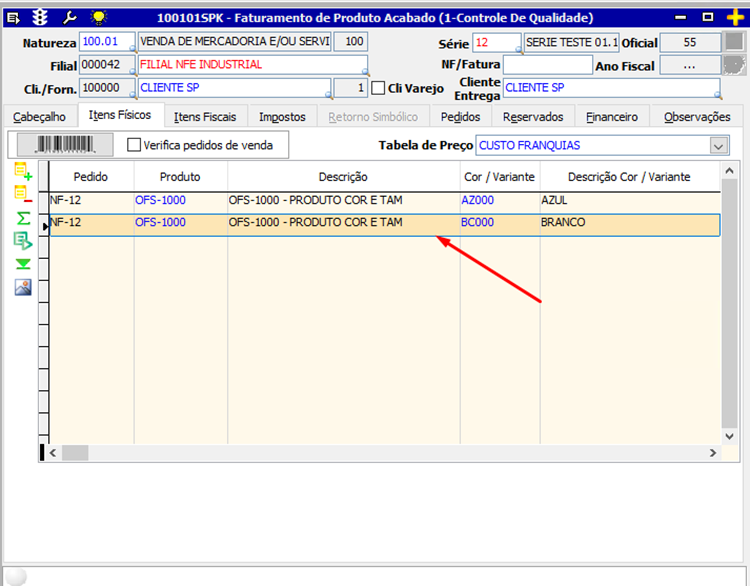
Task: Switch to the Reservados tab
Action: 533,117
